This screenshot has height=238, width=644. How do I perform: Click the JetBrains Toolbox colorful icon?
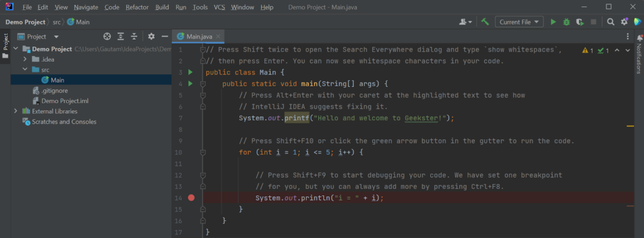click(638, 22)
